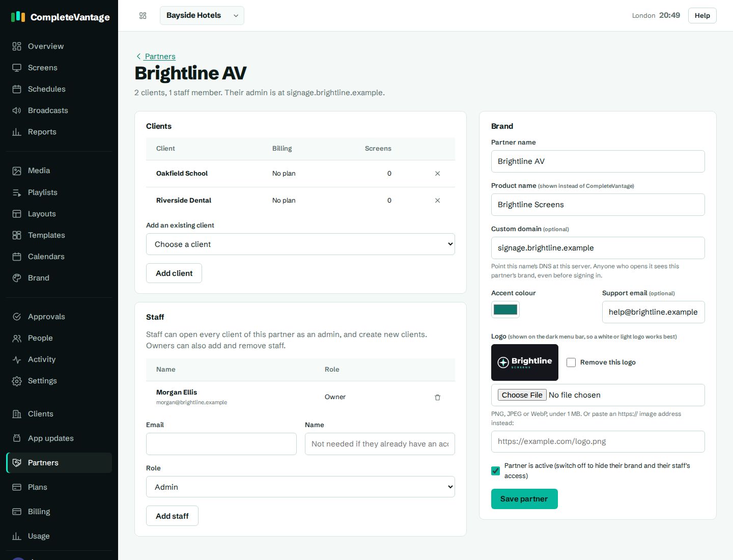Click the Media image icon
Screen dimensions: 733x560
coord(17,171)
